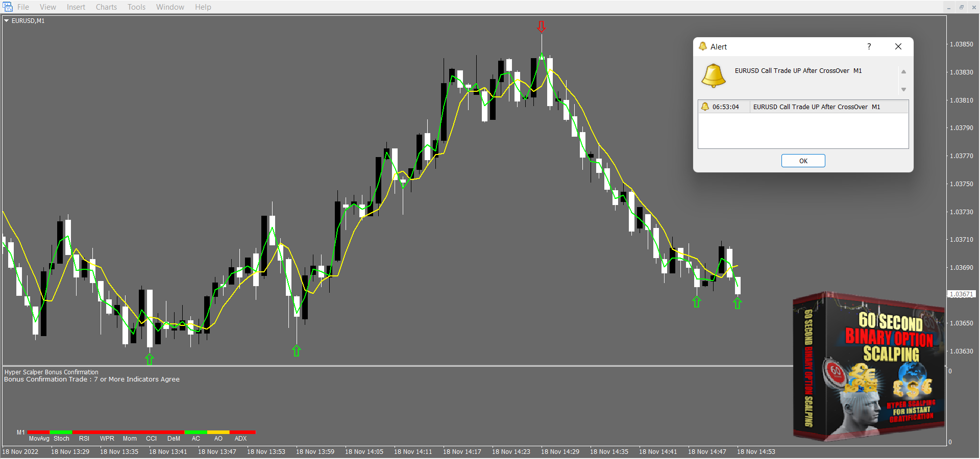Click the CCI indicator label

click(152, 439)
